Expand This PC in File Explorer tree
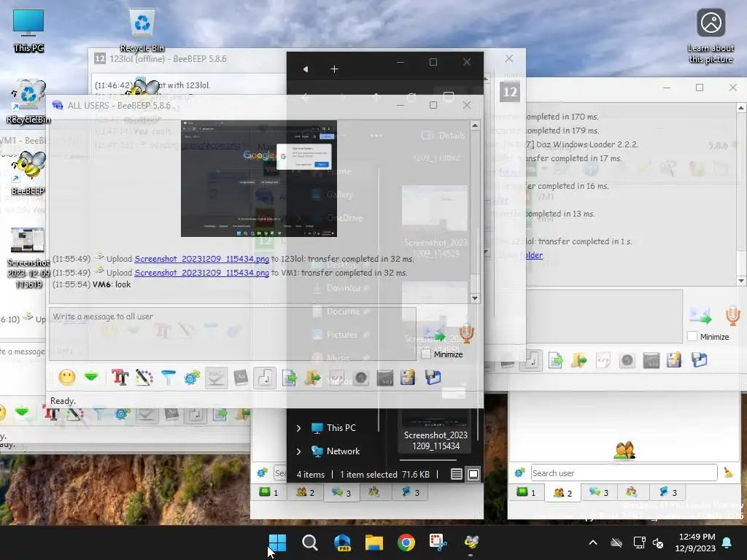The width and height of the screenshot is (747, 560). tap(298, 428)
